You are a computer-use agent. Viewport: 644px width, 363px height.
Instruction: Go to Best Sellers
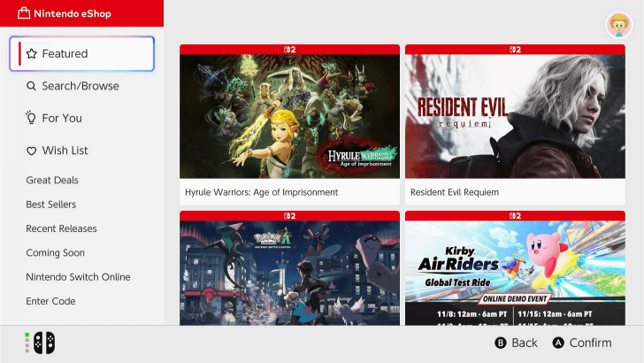[x=51, y=205]
